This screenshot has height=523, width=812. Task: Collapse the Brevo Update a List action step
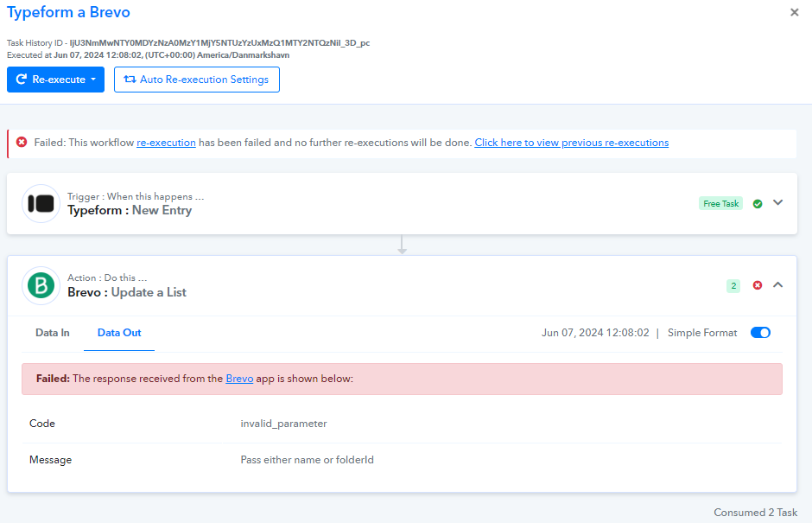[x=777, y=284]
